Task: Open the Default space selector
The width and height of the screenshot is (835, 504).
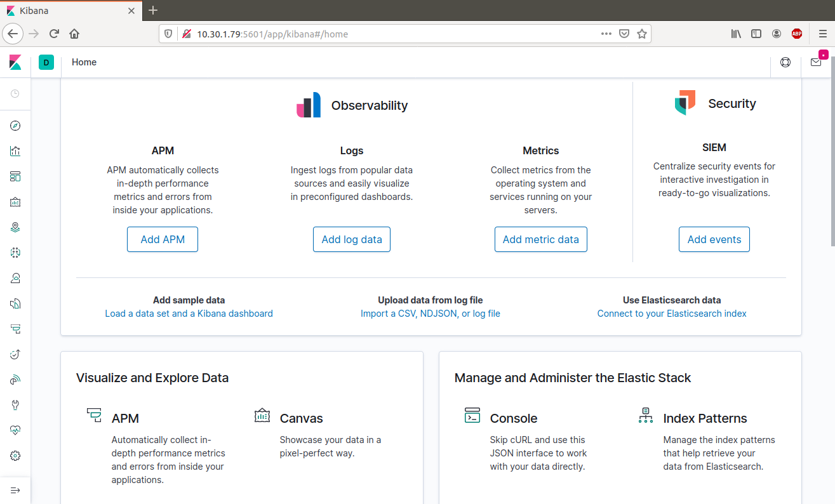Action: pyautogui.click(x=46, y=62)
